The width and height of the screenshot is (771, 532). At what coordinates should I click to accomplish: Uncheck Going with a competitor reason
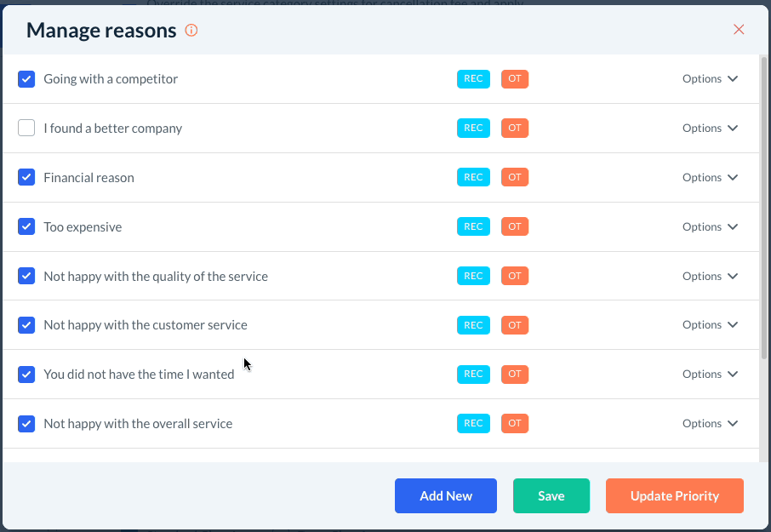point(26,79)
